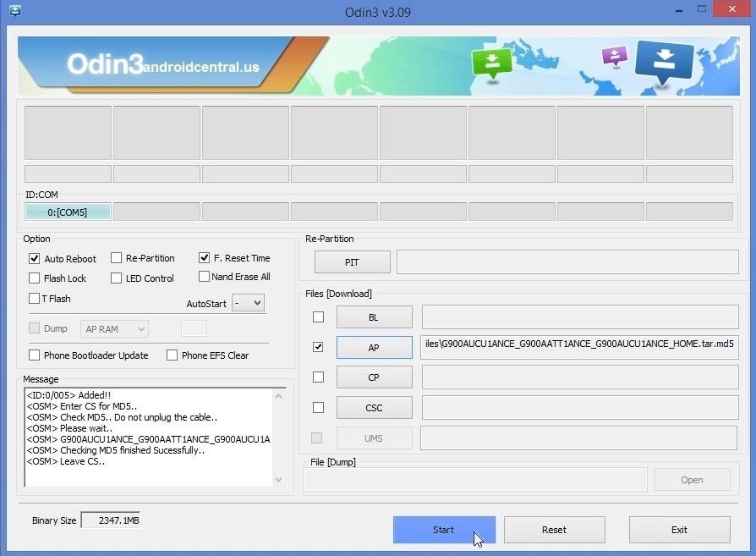Click the Message log scroll-down arrow
This screenshot has height=556, width=756.
pyautogui.click(x=279, y=480)
